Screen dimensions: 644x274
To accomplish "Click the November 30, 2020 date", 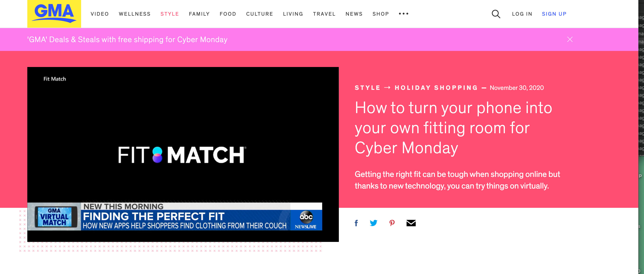I will [517, 88].
